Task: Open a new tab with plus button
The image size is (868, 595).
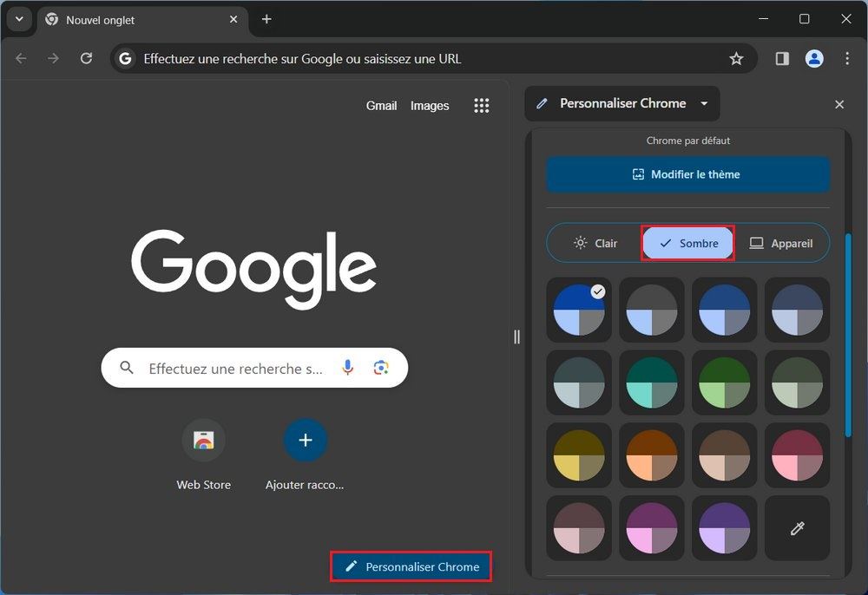Action: (x=266, y=19)
